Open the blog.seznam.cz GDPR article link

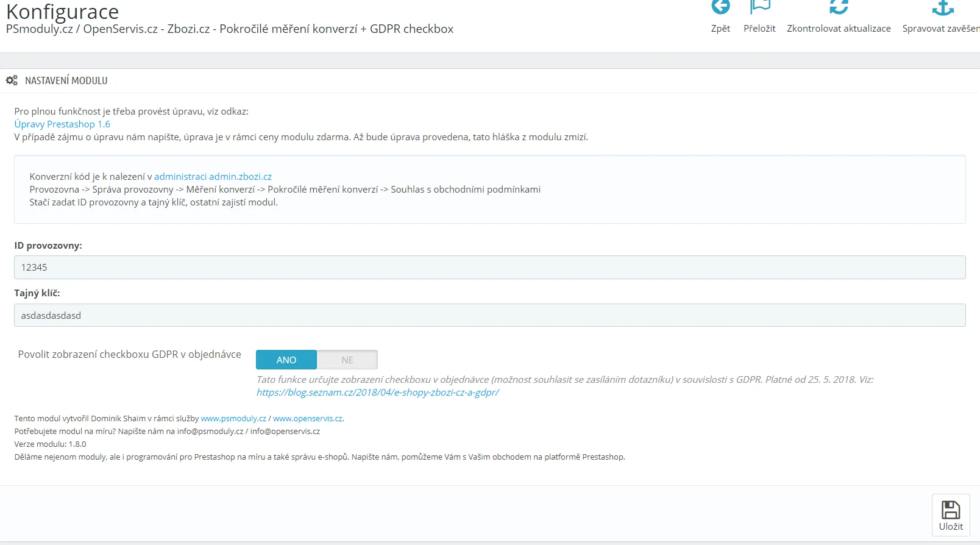pyautogui.click(x=377, y=393)
